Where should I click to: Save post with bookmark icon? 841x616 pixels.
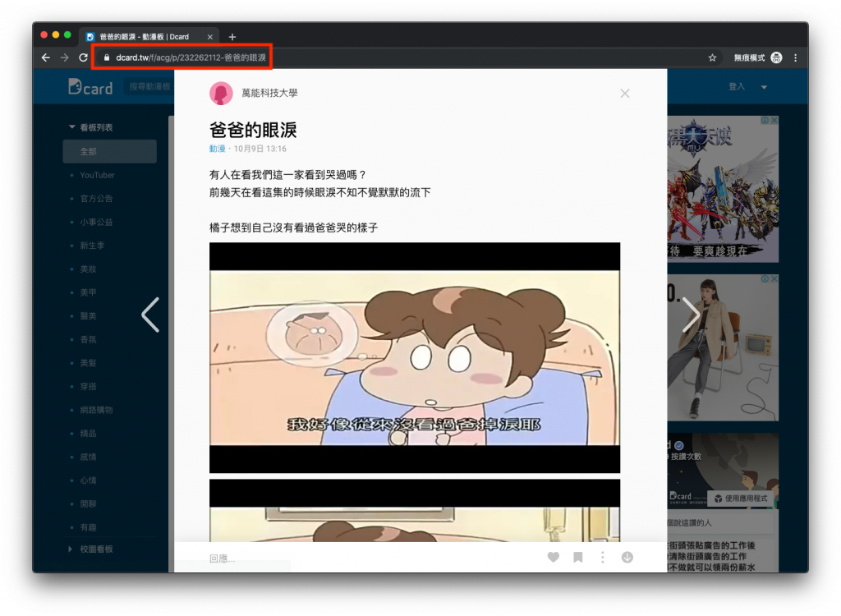pyautogui.click(x=578, y=558)
